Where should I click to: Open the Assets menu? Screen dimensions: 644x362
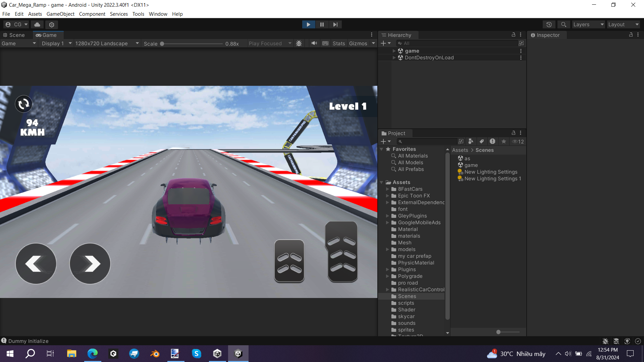[x=35, y=14]
